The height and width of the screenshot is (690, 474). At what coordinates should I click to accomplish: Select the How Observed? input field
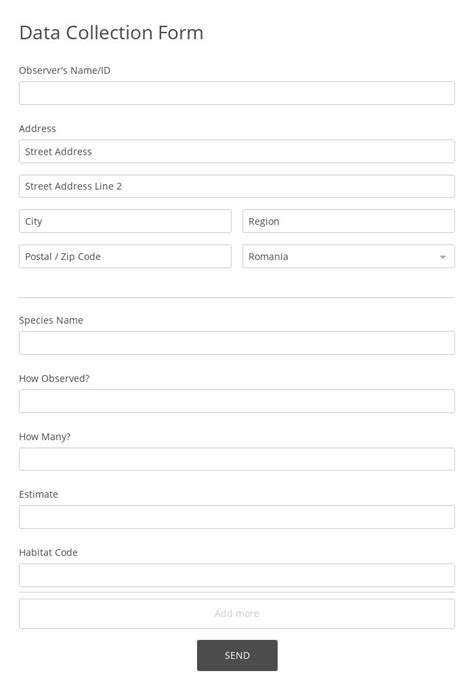(237, 401)
